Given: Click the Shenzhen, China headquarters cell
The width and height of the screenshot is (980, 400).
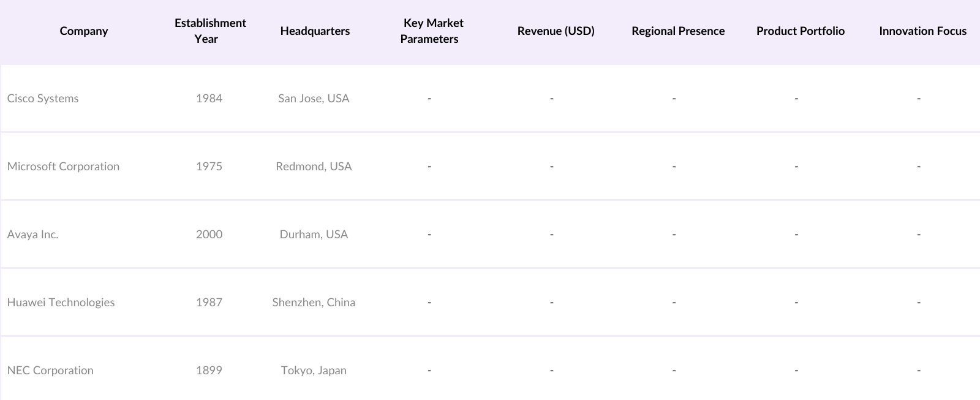Looking at the screenshot, I should (x=314, y=303).
